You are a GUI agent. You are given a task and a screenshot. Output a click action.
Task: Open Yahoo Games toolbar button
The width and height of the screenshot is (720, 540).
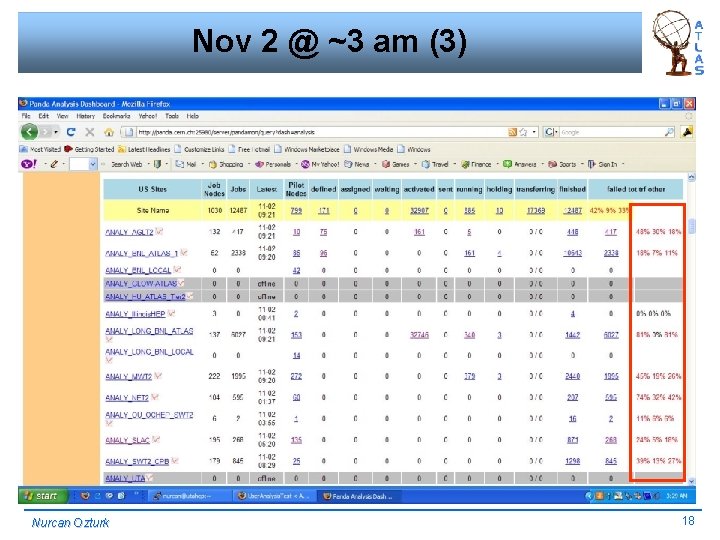coord(396,164)
